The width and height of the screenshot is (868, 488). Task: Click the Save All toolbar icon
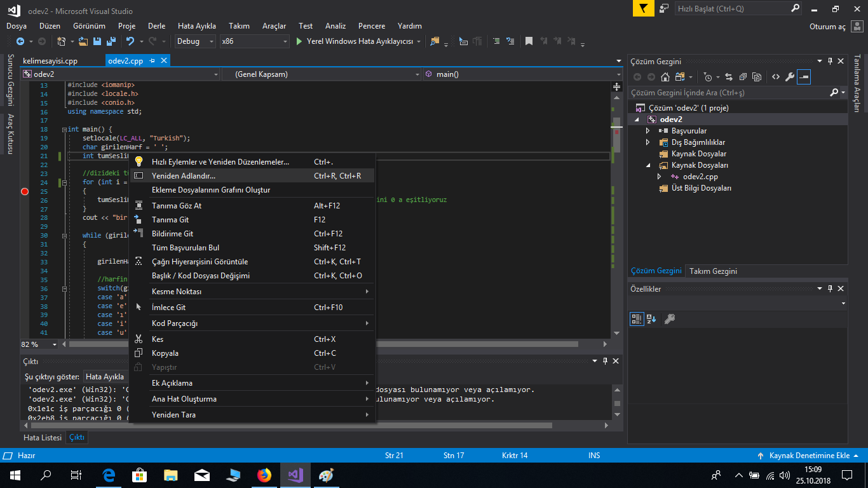pos(111,41)
